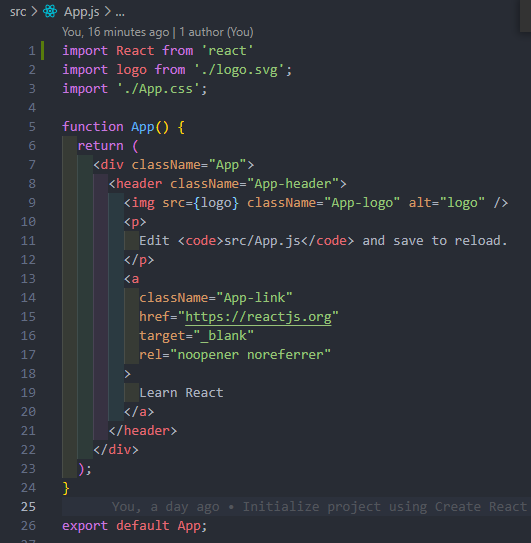Open the breadcrumb ellipsis symbol list
Screen dimensions: 531x543
point(120,12)
